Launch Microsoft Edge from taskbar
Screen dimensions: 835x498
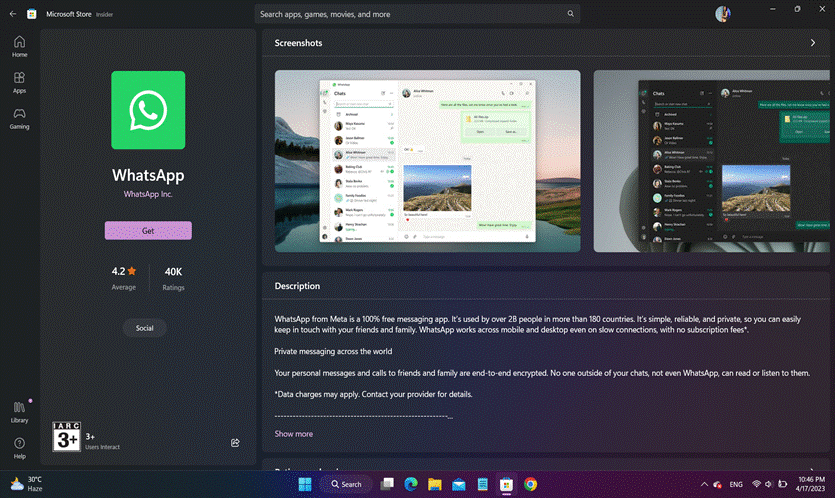point(411,484)
